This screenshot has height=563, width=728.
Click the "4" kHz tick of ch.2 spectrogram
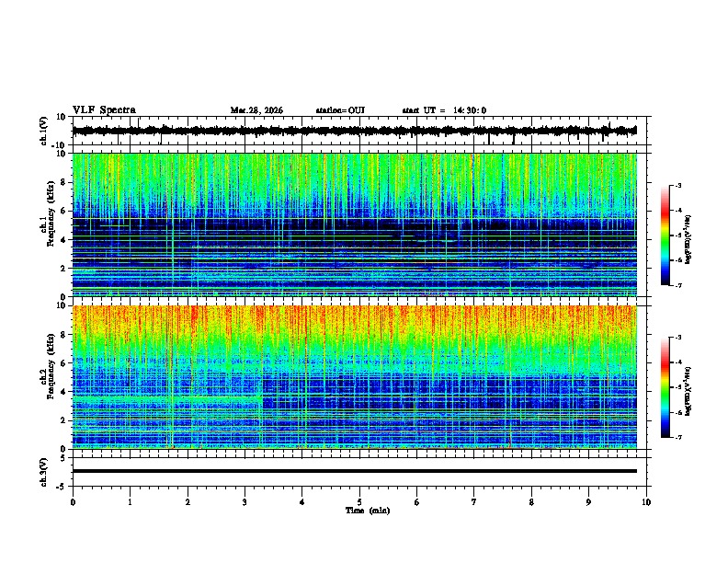click(64, 392)
